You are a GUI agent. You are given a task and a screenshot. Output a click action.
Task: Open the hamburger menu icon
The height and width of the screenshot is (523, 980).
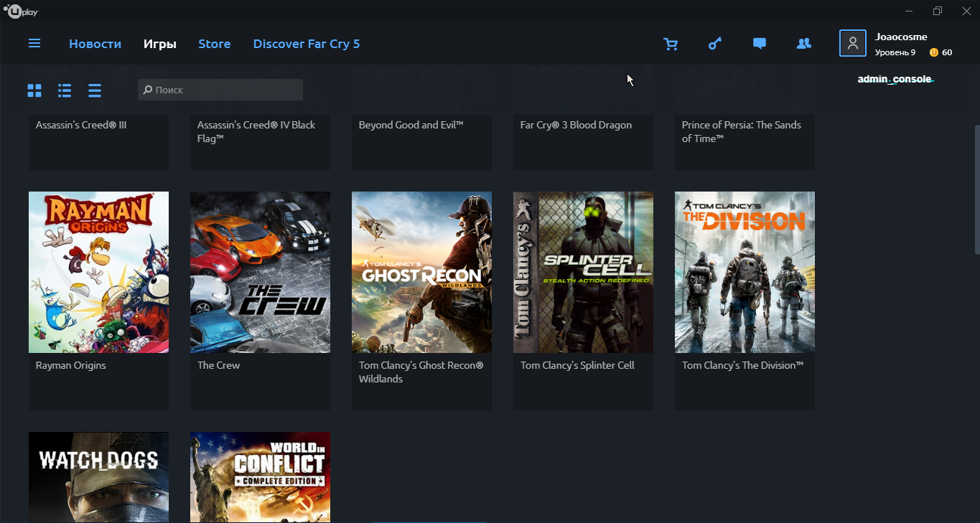[x=34, y=44]
